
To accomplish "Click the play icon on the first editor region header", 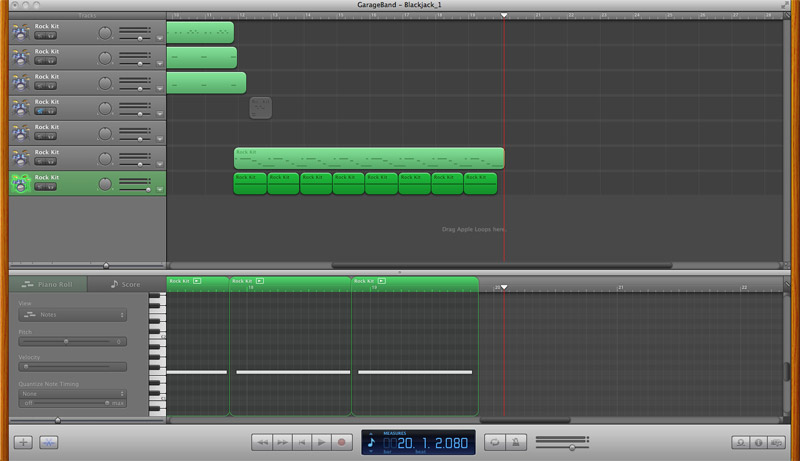I will click(x=197, y=281).
